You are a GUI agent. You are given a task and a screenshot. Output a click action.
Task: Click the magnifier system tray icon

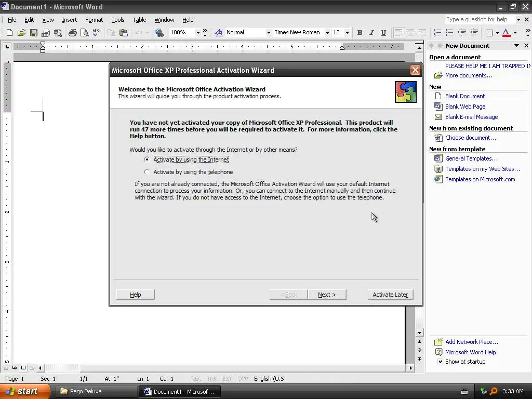(x=494, y=391)
